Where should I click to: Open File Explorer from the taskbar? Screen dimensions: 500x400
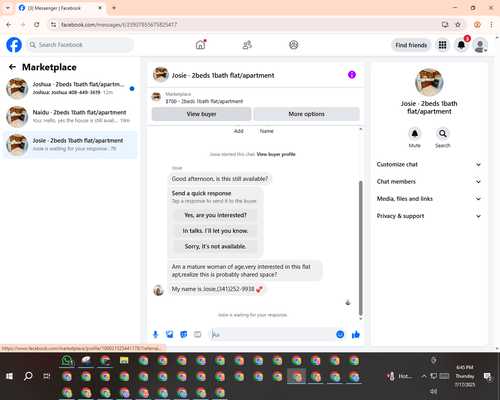[124, 360]
